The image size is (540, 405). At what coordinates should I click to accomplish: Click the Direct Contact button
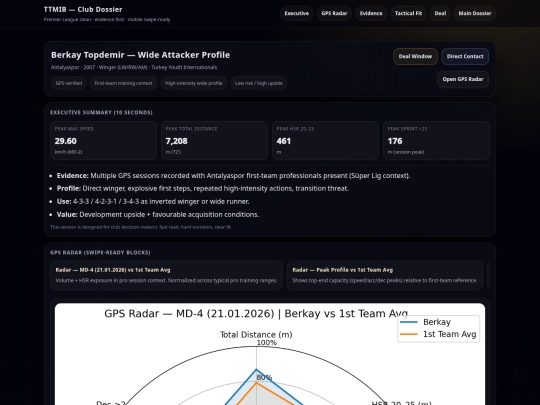click(x=465, y=56)
